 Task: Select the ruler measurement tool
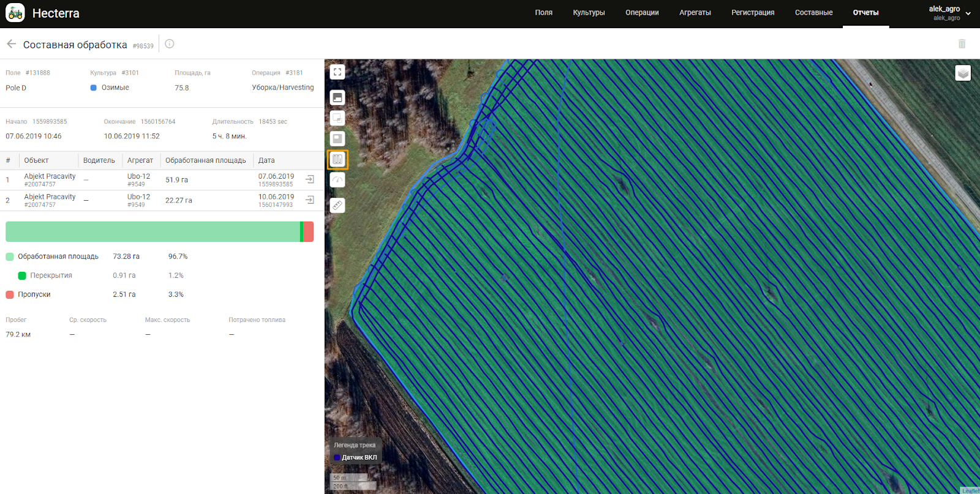337,206
